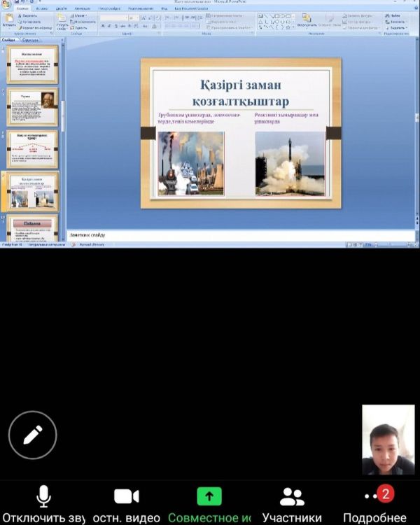
Task: Open the Participants list
Action: click(x=292, y=497)
